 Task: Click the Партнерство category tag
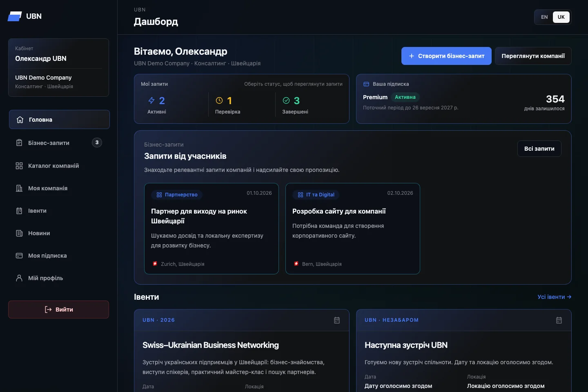[177, 195]
